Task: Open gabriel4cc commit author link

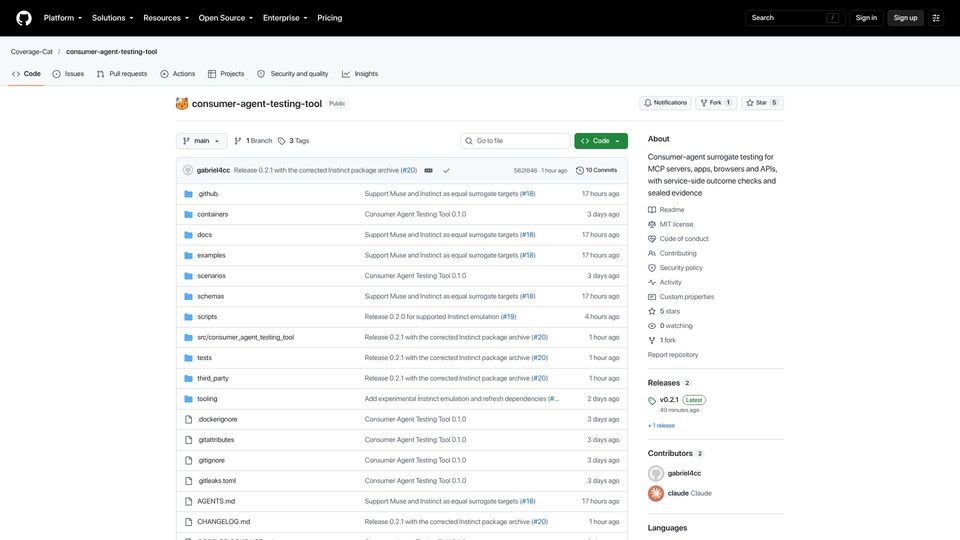Action: point(213,170)
